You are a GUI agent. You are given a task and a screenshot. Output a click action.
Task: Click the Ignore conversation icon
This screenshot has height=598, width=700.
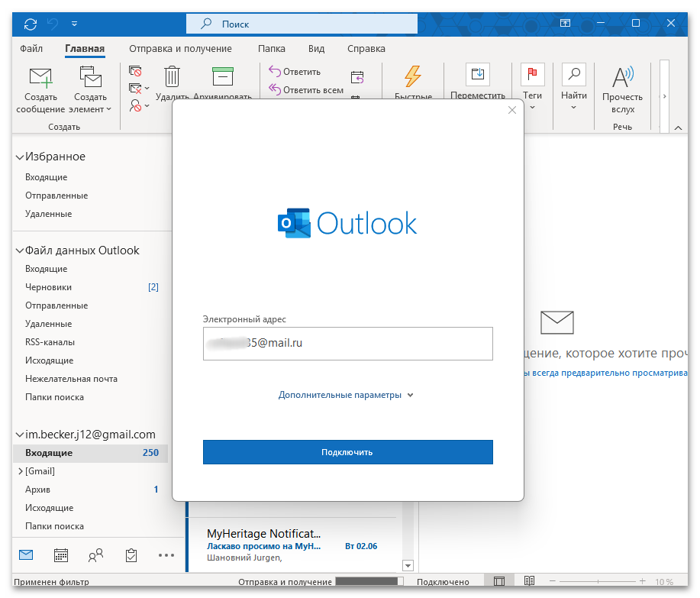[135, 71]
